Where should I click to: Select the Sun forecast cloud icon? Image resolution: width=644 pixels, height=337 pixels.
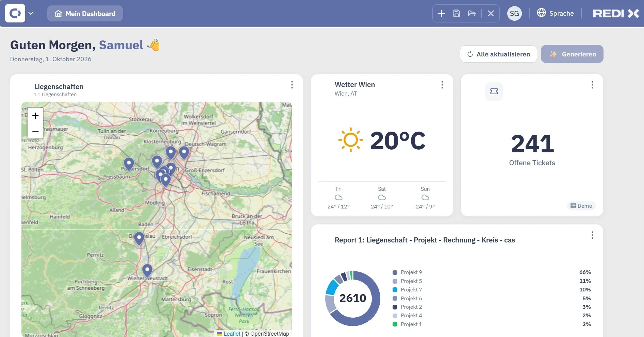425,197
